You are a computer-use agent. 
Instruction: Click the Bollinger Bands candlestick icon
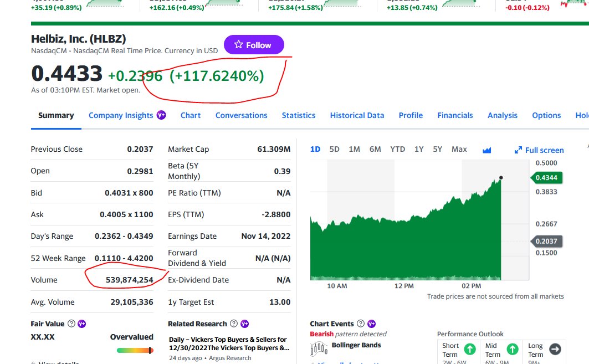point(319,349)
